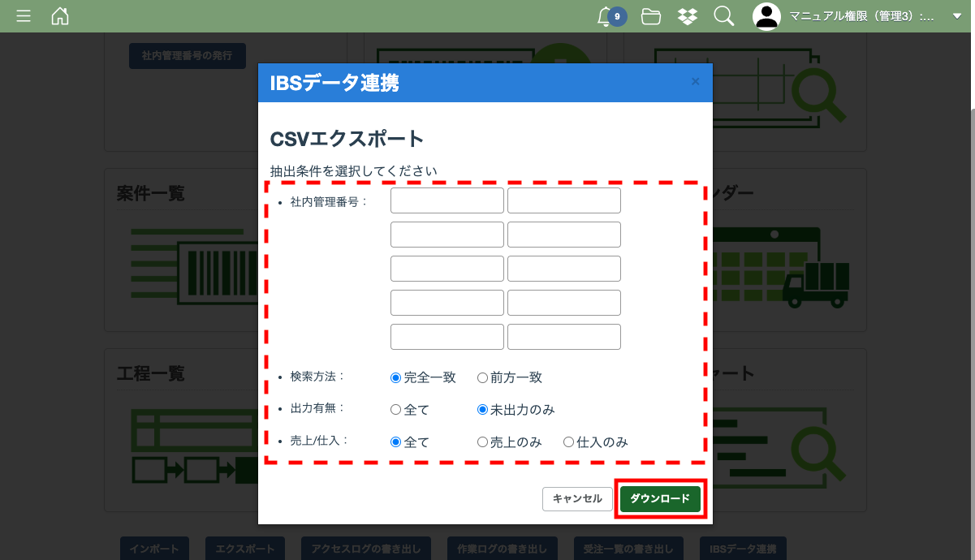Select 前方一致 search method
975x560 pixels.
482,377
